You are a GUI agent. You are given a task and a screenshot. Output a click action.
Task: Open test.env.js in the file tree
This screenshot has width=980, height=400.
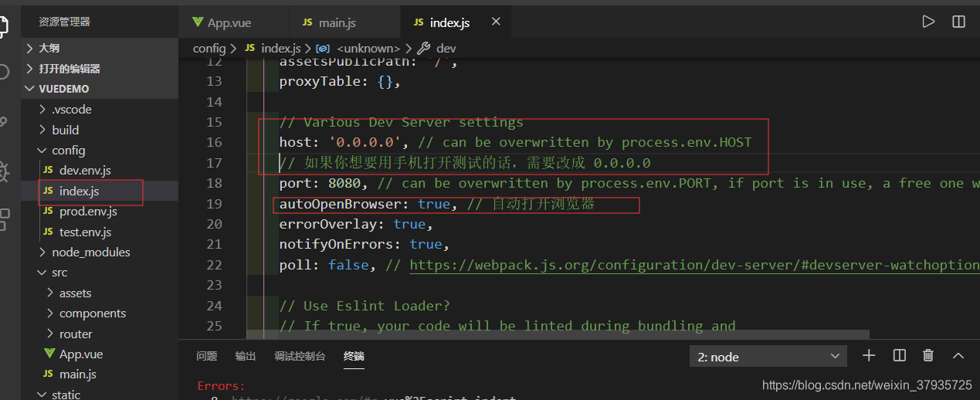coord(100,232)
